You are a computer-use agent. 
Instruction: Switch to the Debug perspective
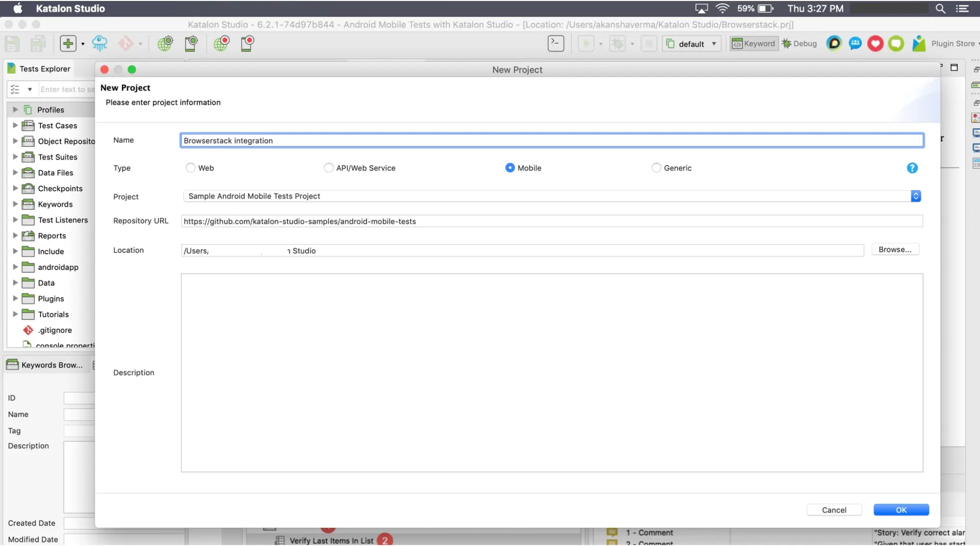pyautogui.click(x=799, y=43)
